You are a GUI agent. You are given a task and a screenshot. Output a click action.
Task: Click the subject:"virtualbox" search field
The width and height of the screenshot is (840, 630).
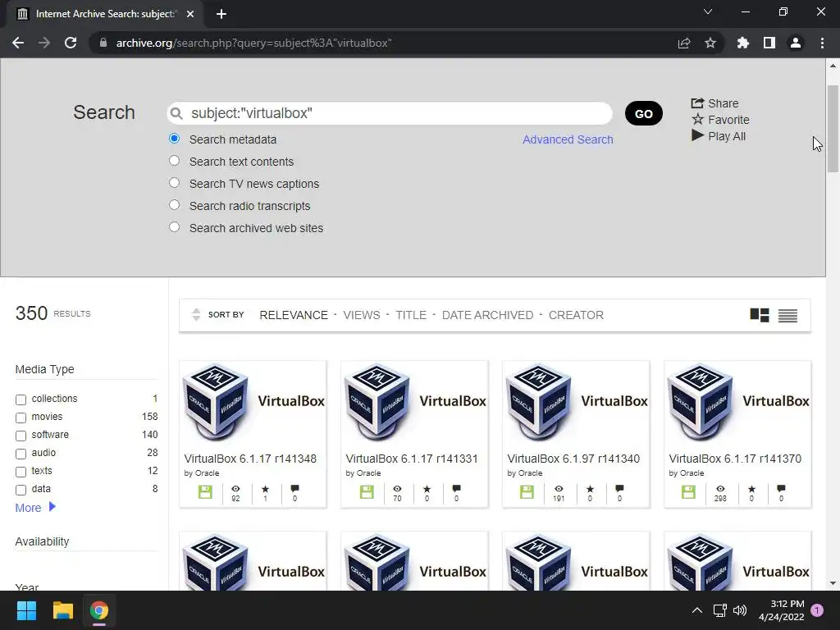click(x=390, y=113)
